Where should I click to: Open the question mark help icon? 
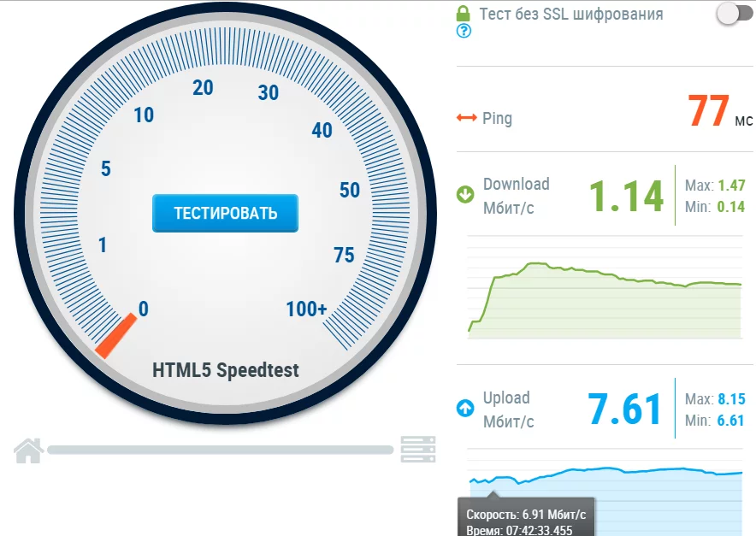pos(464,32)
